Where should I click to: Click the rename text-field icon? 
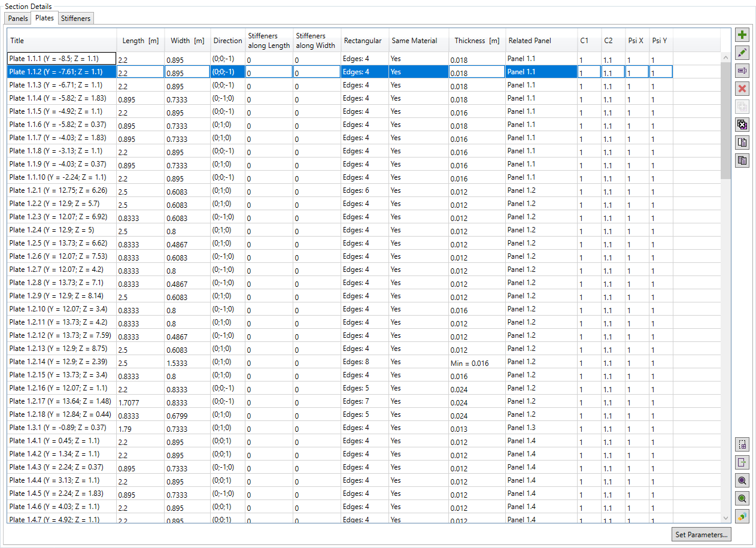point(742,71)
